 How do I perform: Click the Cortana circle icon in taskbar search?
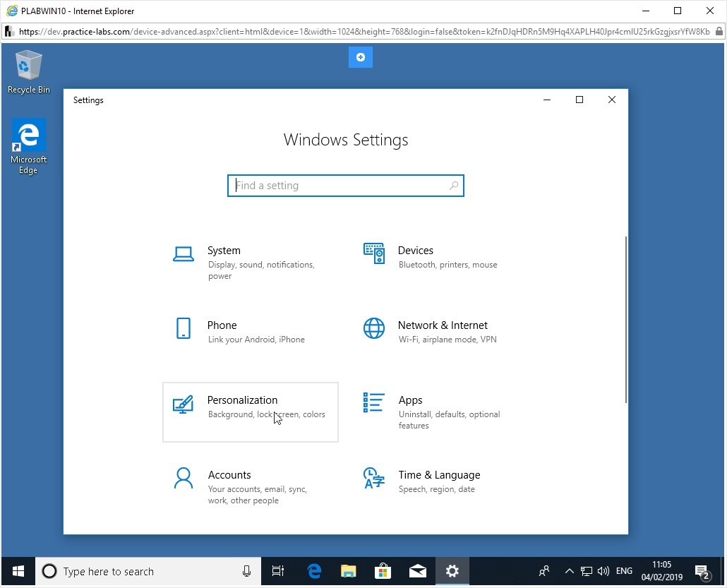tap(49, 571)
